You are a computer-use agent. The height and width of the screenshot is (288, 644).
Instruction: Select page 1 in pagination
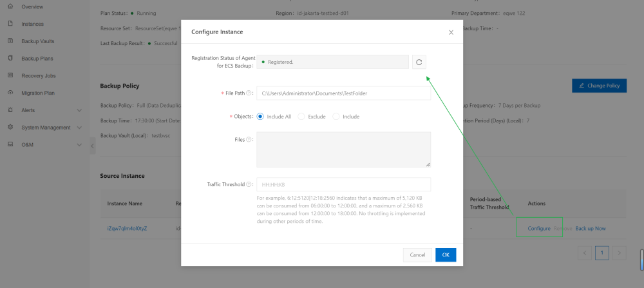tap(601, 253)
